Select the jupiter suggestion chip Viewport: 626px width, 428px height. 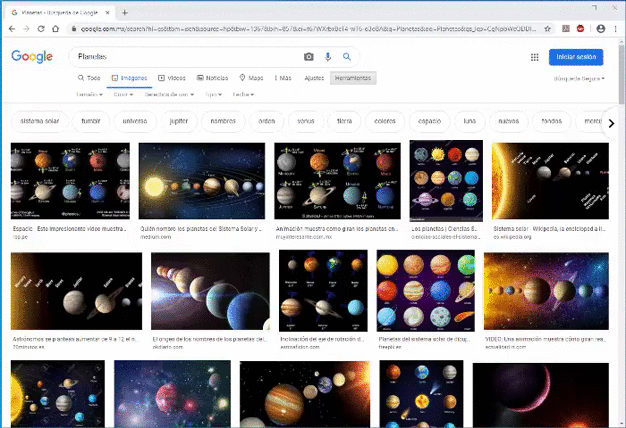[x=179, y=121]
